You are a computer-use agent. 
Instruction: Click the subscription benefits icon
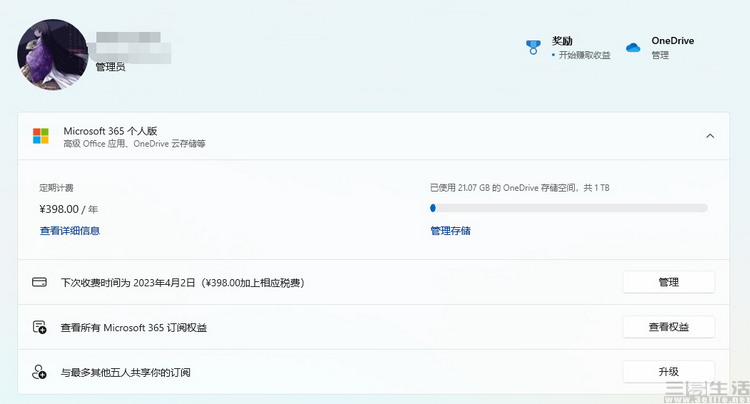(39, 327)
